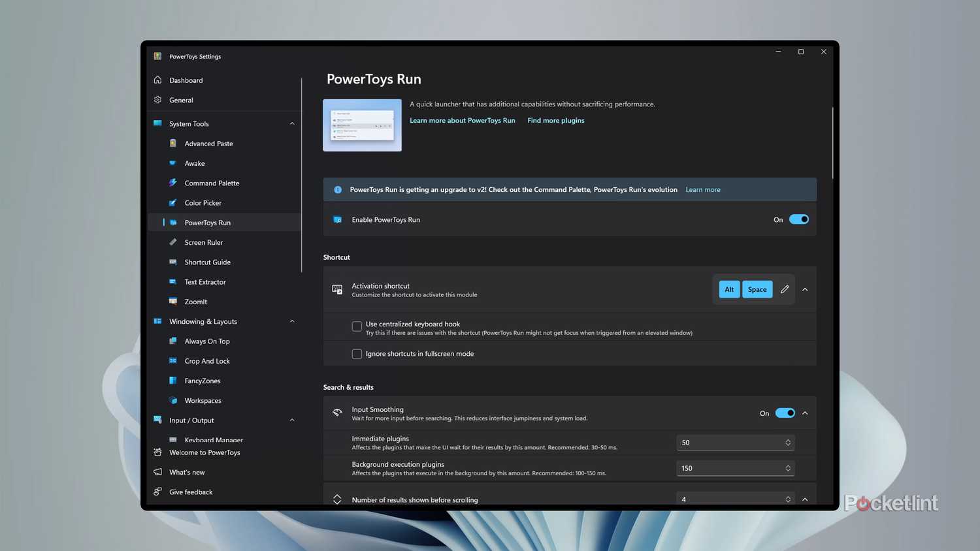Open FancyZones settings
Viewport: 980px width, 551px height.
coord(203,381)
